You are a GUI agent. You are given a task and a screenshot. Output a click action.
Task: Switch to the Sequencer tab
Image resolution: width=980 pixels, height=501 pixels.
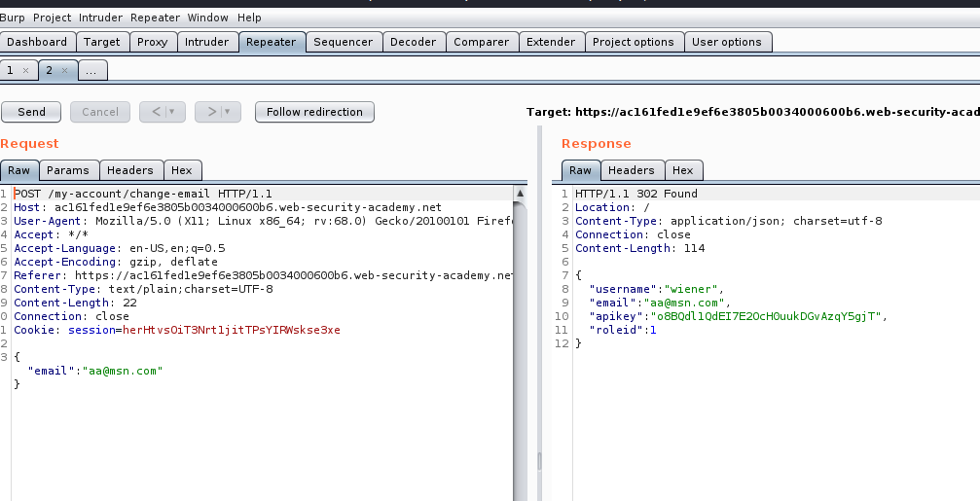click(344, 42)
